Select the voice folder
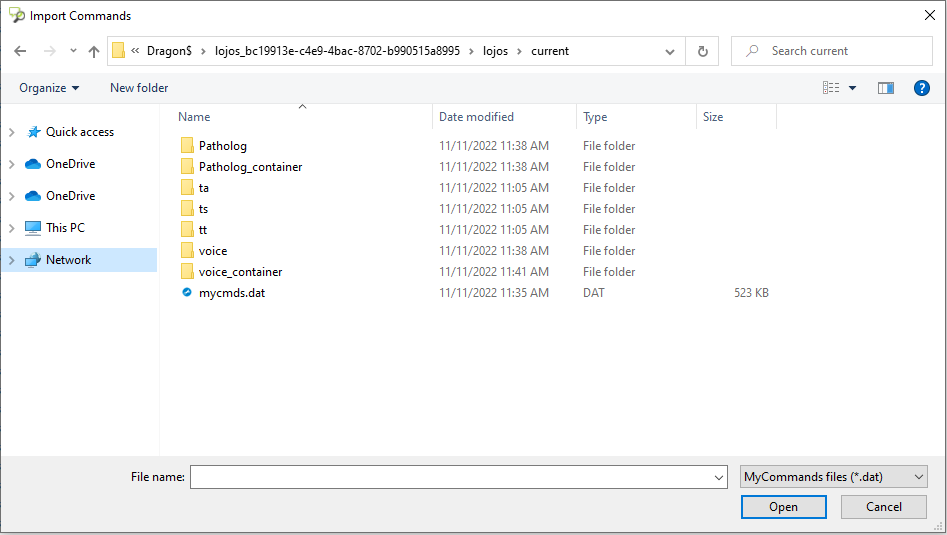 click(213, 251)
